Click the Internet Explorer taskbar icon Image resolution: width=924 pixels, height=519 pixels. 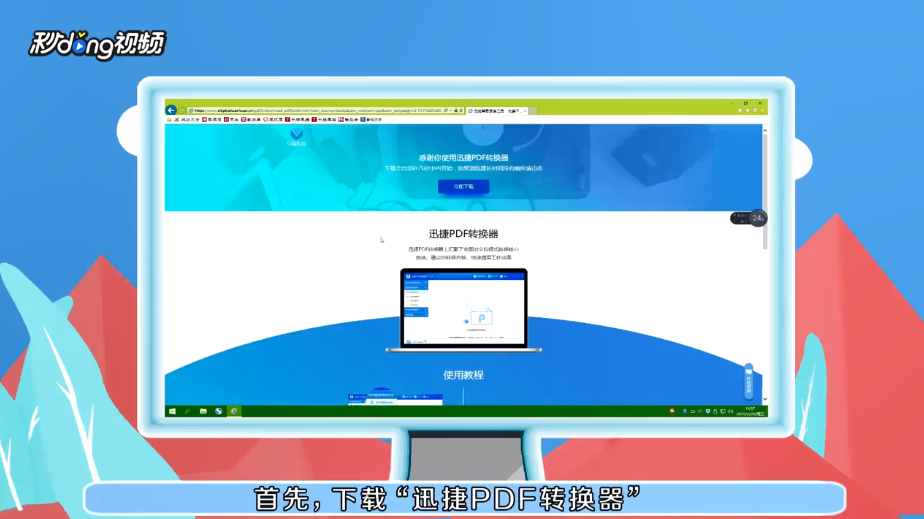point(234,411)
